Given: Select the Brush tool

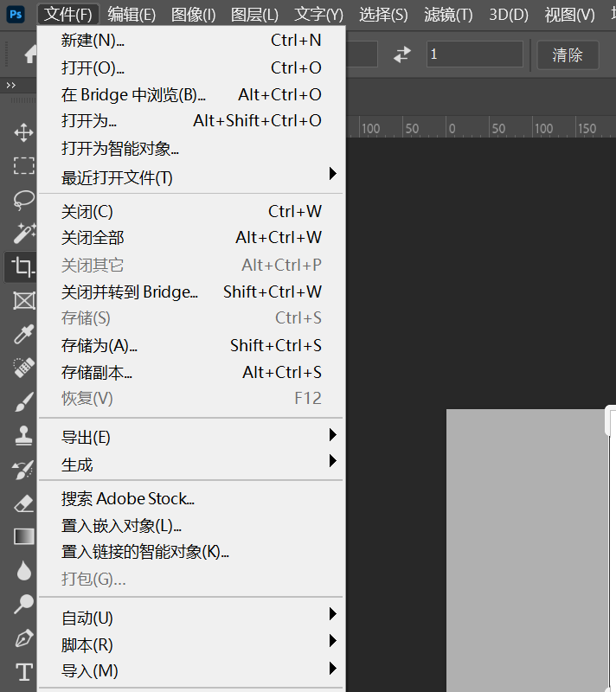Looking at the screenshot, I should (x=23, y=401).
